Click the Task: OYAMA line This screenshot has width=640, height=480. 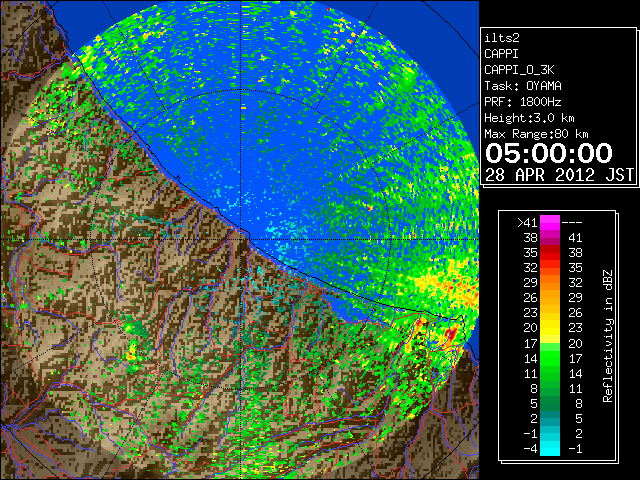(523, 86)
